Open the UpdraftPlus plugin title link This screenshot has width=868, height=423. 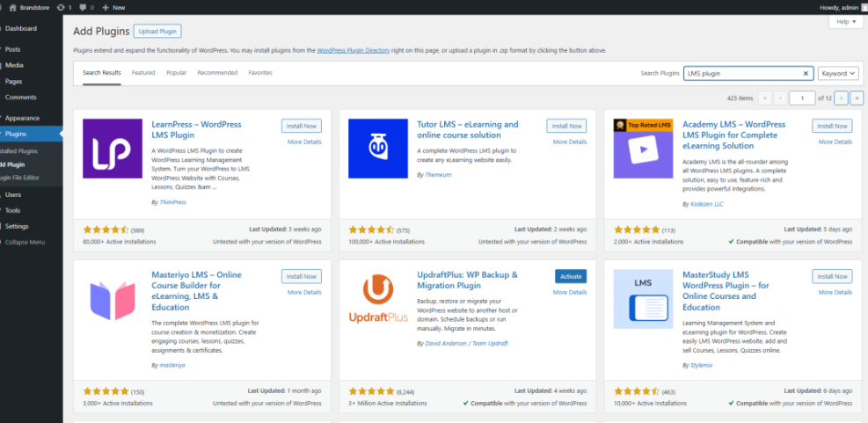click(467, 281)
